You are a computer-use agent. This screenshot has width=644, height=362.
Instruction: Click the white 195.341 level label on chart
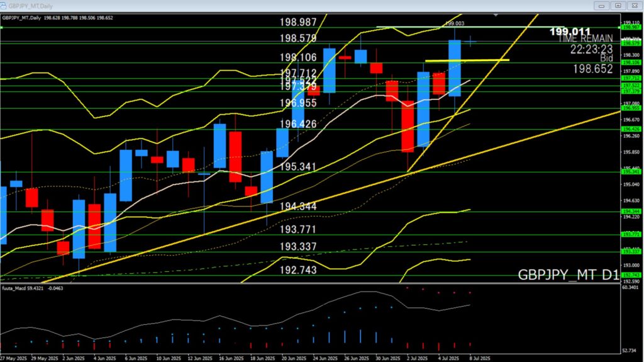click(x=298, y=167)
